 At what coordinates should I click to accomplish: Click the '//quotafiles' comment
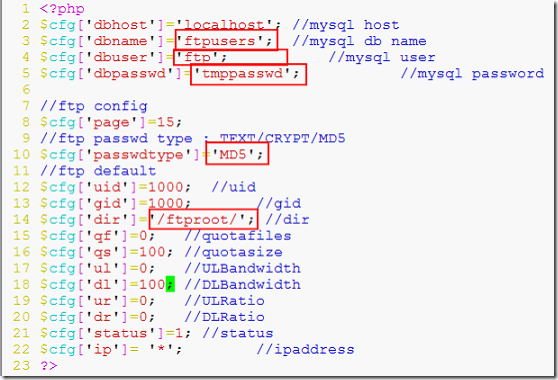[238, 236]
